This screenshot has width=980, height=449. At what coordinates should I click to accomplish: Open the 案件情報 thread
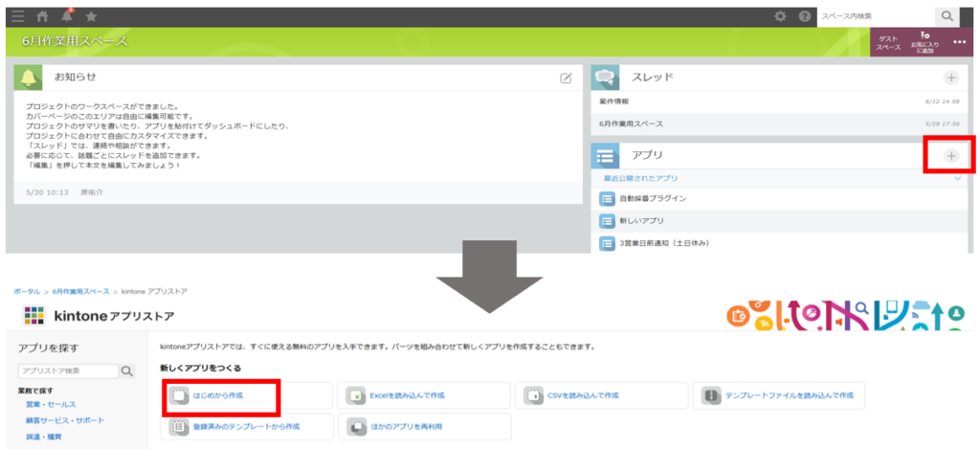click(x=779, y=101)
